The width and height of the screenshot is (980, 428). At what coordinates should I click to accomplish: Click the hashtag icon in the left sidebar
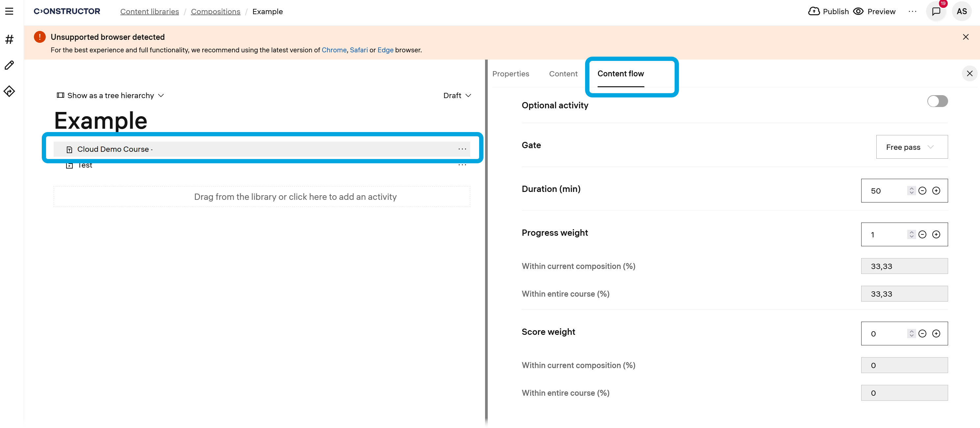[10, 39]
